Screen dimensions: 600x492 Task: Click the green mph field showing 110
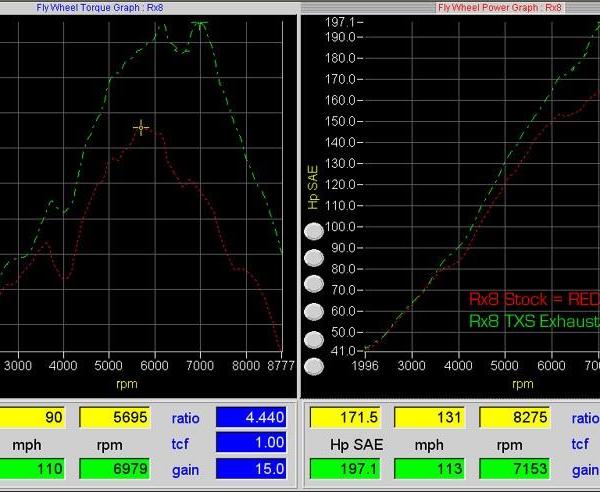(32, 469)
